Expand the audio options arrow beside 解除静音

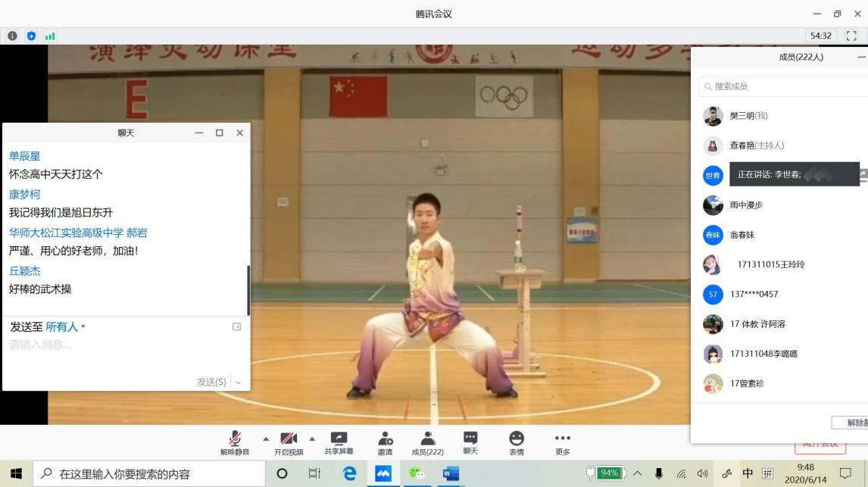click(x=267, y=439)
